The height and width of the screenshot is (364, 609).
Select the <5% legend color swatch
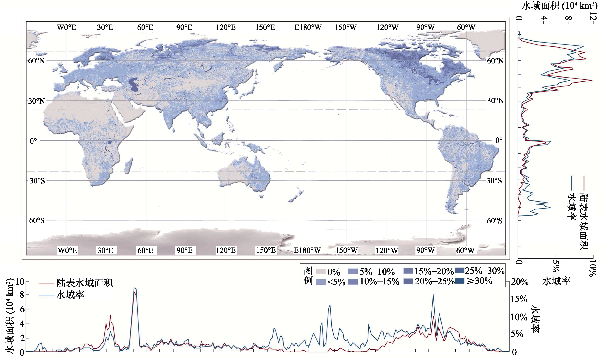[x=321, y=282]
